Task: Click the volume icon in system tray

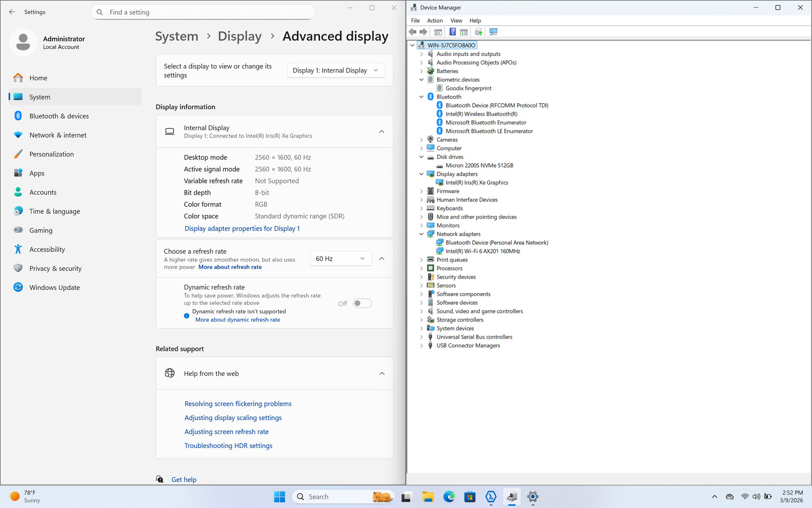Action: click(x=756, y=497)
